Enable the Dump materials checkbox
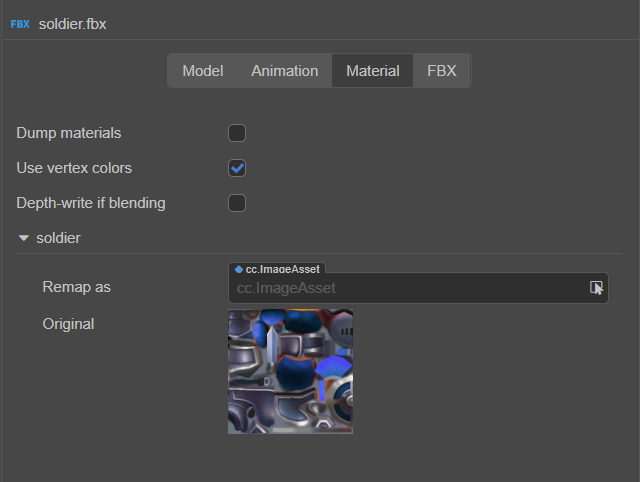The height and width of the screenshot is (482, 640). [x=237, y=133]
